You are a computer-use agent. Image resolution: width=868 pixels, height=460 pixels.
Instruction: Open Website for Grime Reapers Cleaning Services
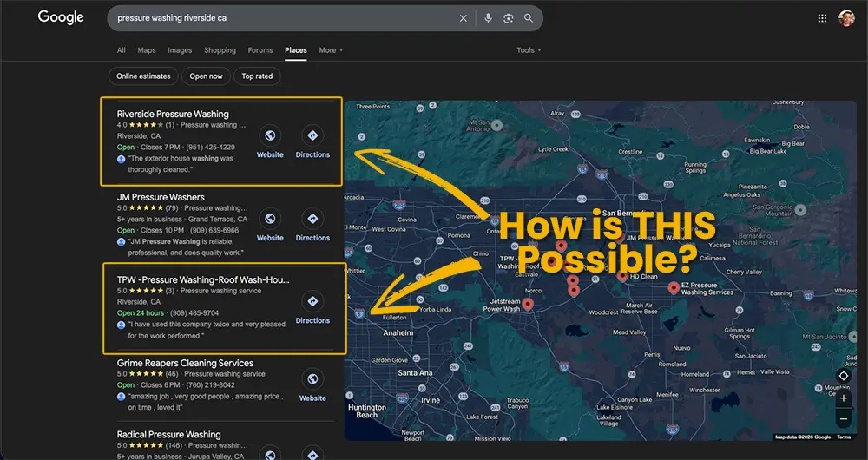point(312,386)
